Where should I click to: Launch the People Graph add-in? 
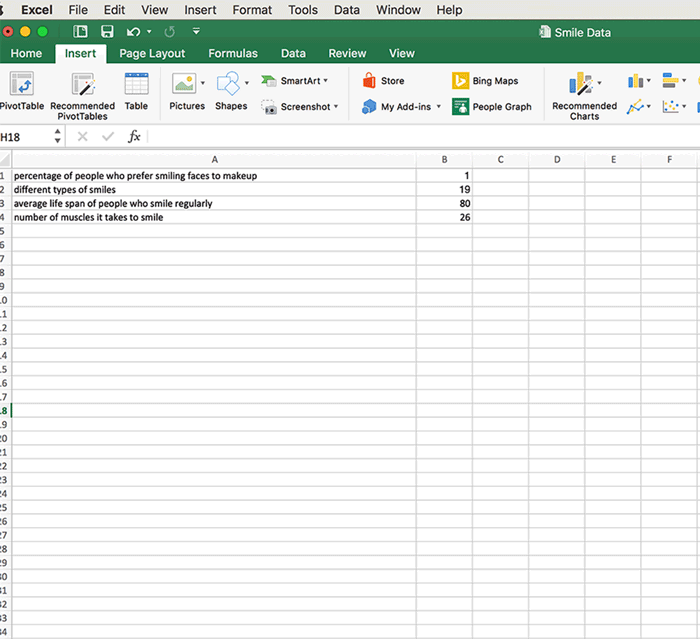(492, 107)
